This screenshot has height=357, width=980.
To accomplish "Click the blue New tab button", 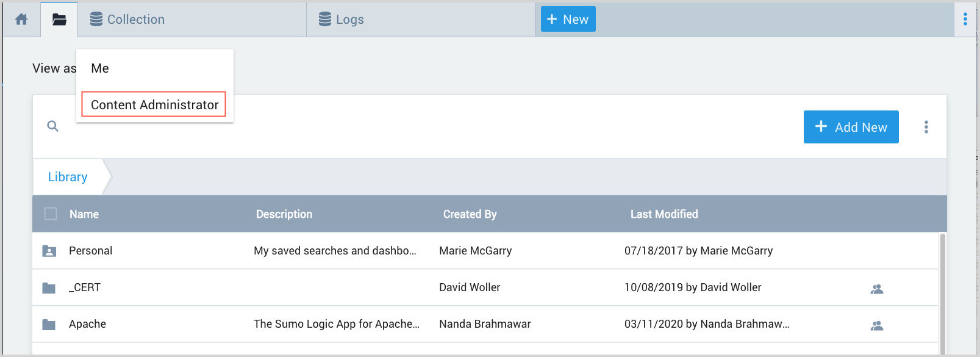I will point(568,20).
